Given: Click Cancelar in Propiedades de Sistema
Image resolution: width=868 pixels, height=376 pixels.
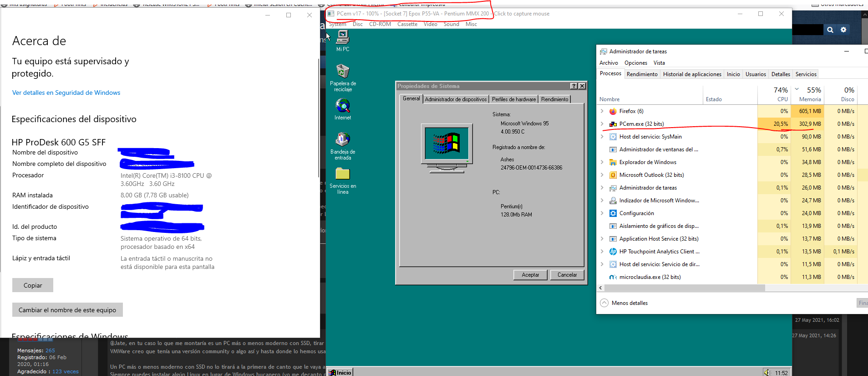Looking at the screenshot, I should tap(567, 275).
